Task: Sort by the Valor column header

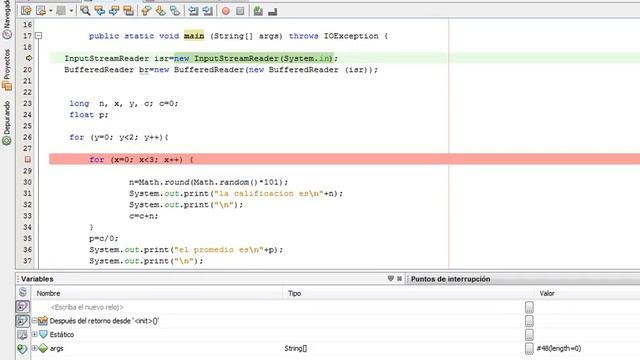Action: [x=587, y=293]
